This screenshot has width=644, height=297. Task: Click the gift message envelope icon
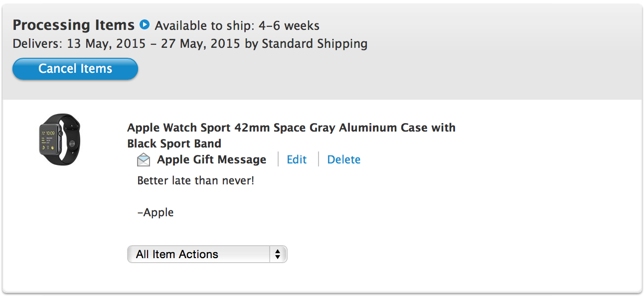(144, 160)
